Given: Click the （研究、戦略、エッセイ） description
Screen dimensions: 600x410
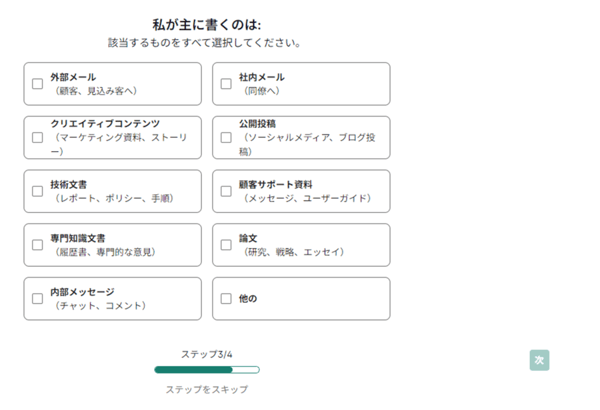Looking at the screenshot, I should tap(294, 252).
